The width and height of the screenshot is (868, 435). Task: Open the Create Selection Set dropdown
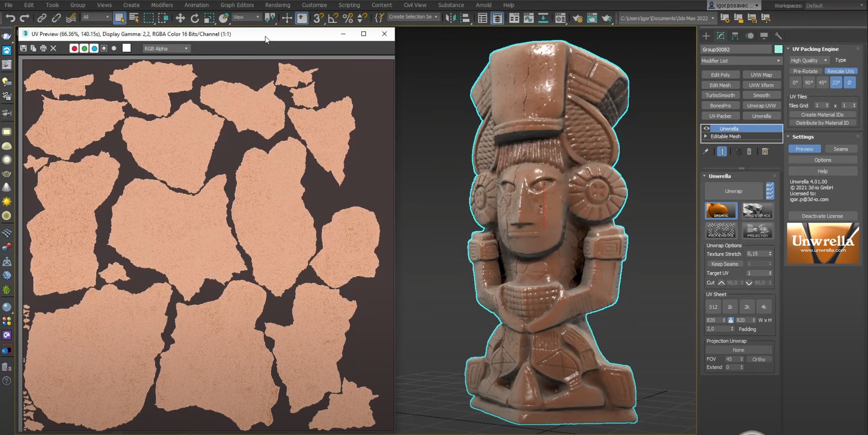tap(413, 17)
